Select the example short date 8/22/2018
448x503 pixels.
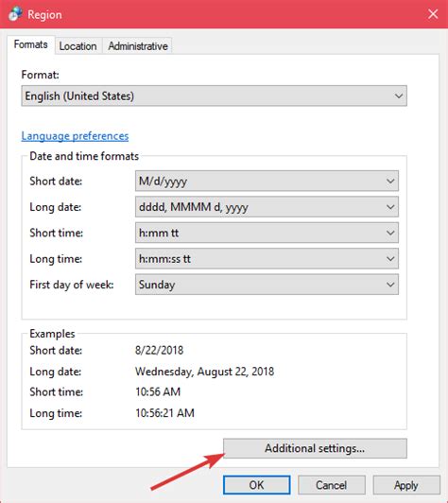click(x=160, y=350)
